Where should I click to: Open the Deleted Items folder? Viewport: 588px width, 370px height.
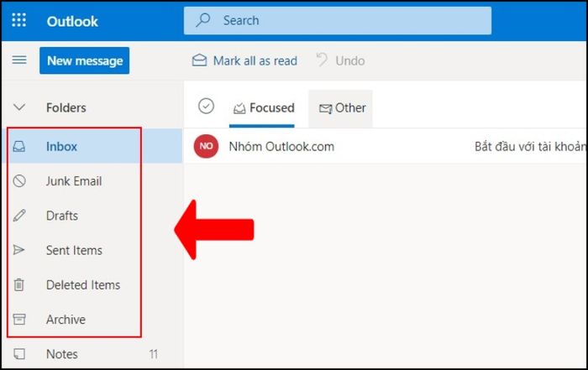tap(92, 284)
